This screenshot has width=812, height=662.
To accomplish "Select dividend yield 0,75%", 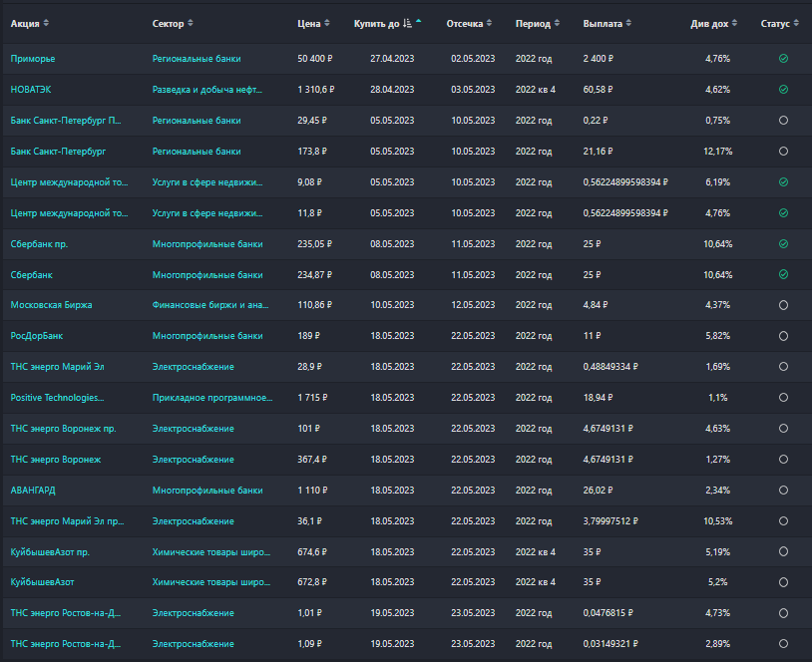I will [718, 120].
